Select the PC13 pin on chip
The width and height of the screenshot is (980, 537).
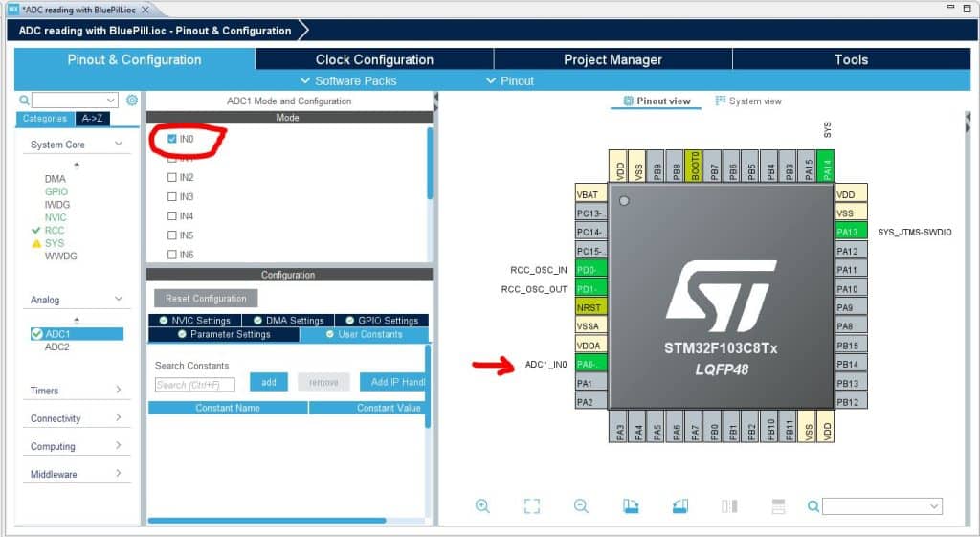point(590,213)
